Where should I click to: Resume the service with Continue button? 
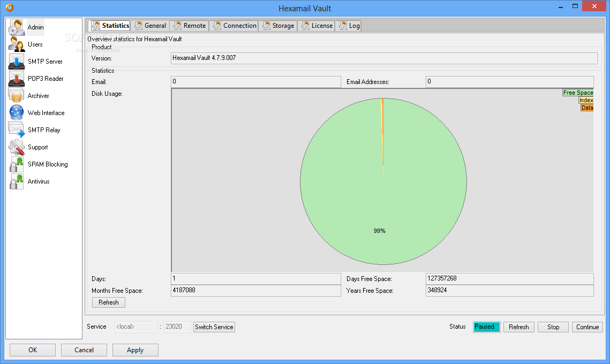point(588,327)
